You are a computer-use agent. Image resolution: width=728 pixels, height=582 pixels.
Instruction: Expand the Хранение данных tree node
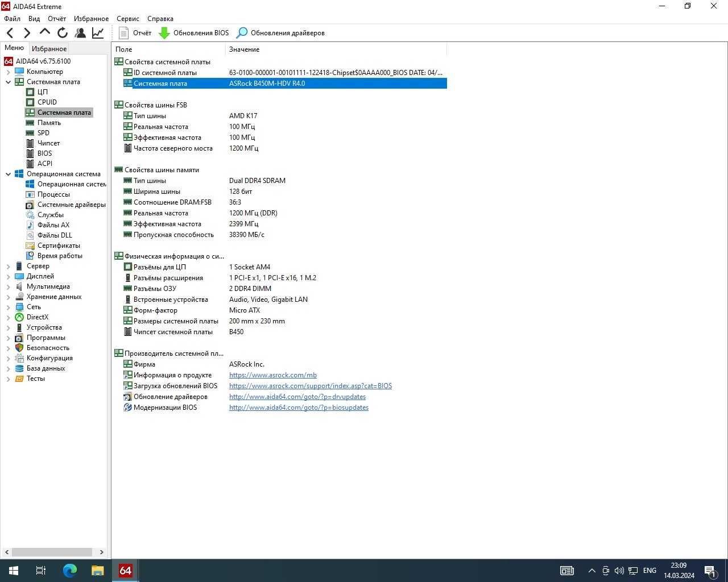point(8,297)
